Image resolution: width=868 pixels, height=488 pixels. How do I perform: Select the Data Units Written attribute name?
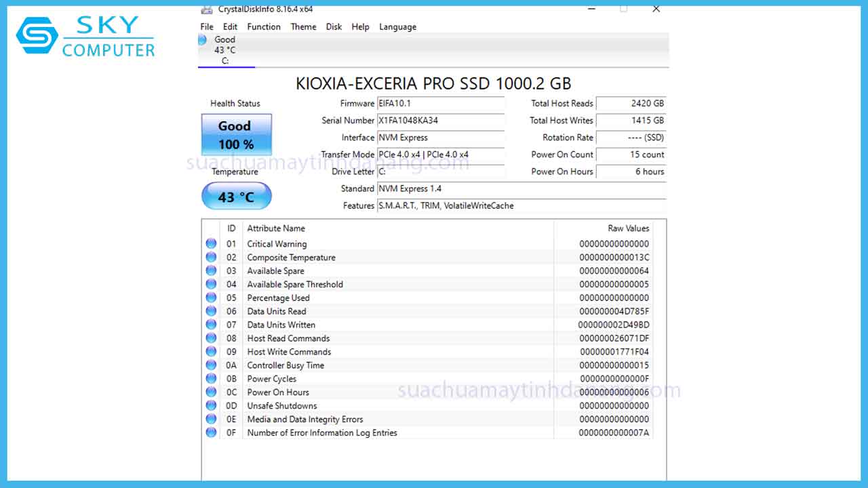click(x=281, y=325)
